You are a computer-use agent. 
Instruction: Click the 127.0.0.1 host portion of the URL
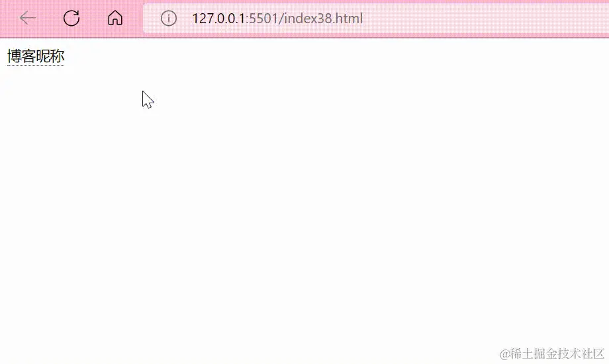pyautogui.click(x=218, y=19)
